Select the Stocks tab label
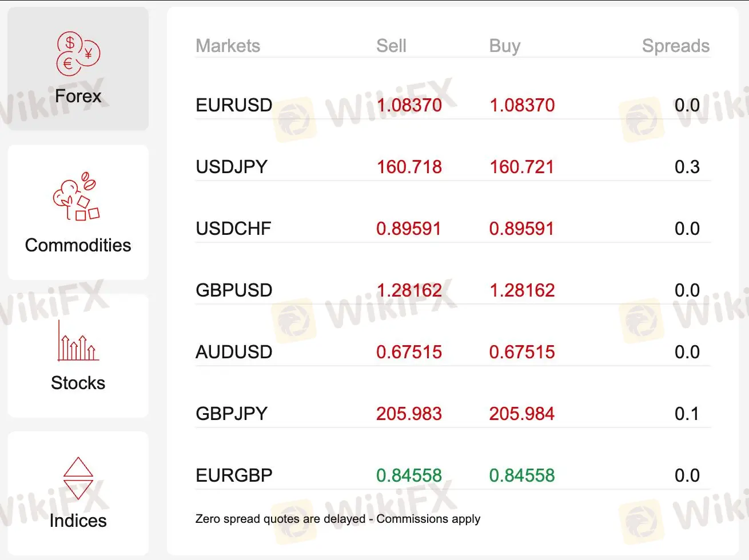749x560 pixels. click(78, 383)
